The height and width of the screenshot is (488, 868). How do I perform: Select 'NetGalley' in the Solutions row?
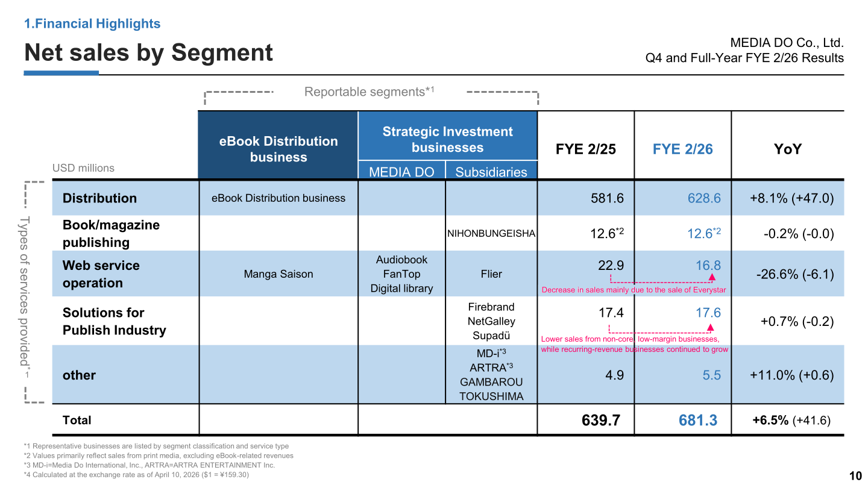(491, 321)
